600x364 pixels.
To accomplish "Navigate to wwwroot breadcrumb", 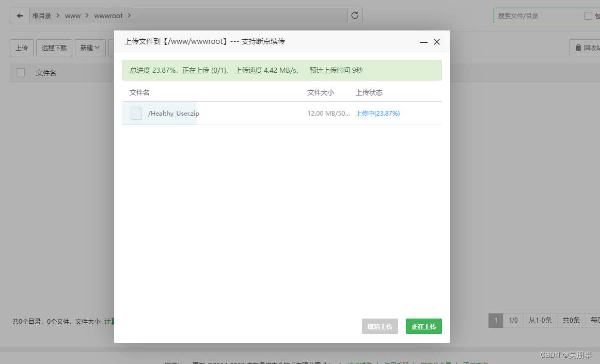I will coord(108,15).
